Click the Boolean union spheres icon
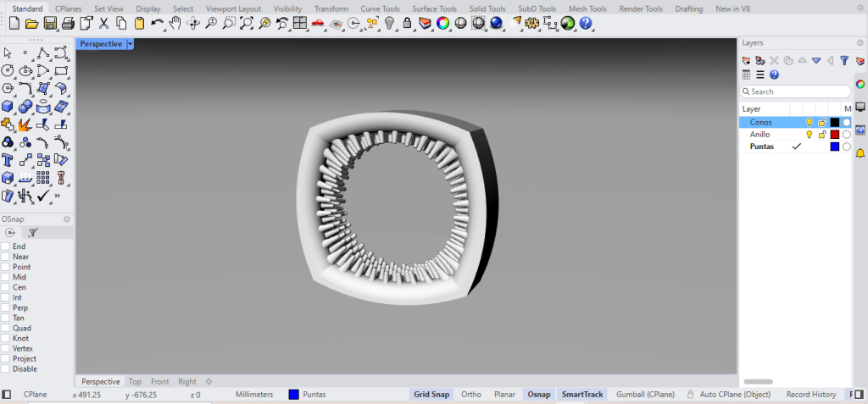The width and height of the screenshot is (868, 404). [x=25, y=106]
